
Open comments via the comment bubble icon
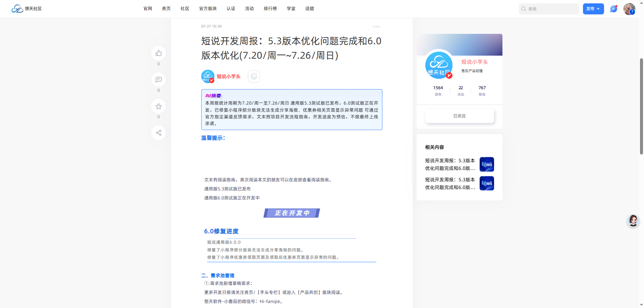[x=159, y=80]
